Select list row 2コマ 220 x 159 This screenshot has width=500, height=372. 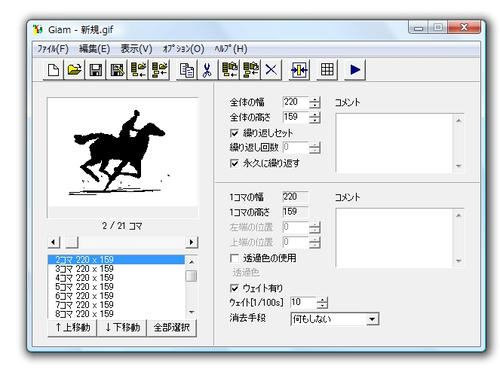[116, 260]
